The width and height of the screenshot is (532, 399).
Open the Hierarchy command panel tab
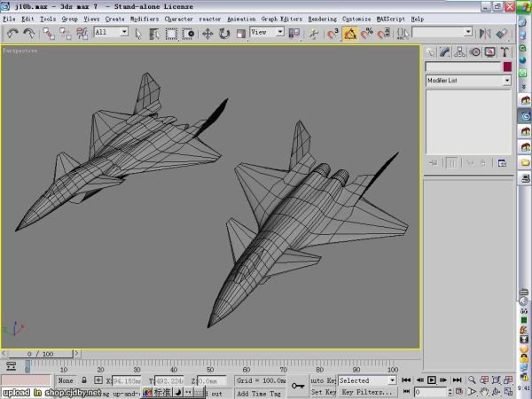click(x=459, y=52)
